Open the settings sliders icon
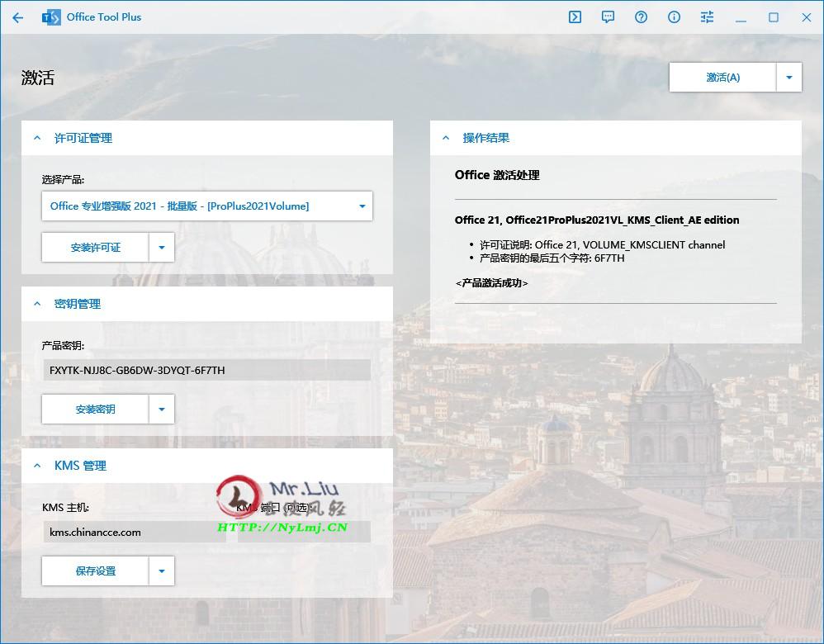The height and width of the screenshot is (644, 824). click(x=707, y=17)
